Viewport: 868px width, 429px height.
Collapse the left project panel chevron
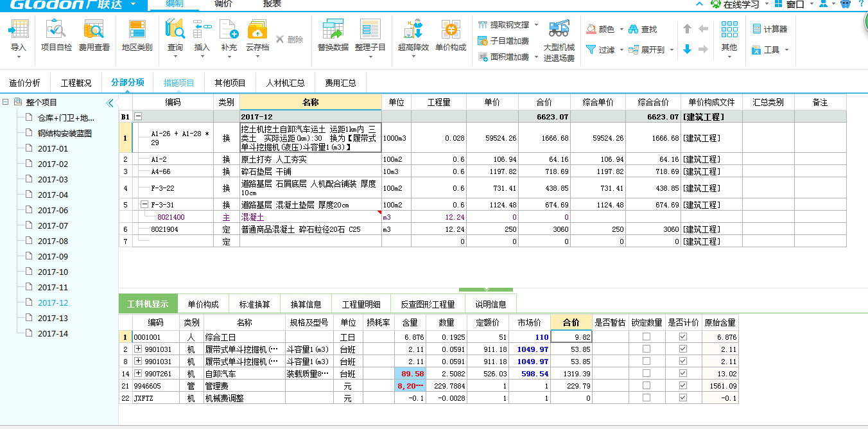(110, 103)
